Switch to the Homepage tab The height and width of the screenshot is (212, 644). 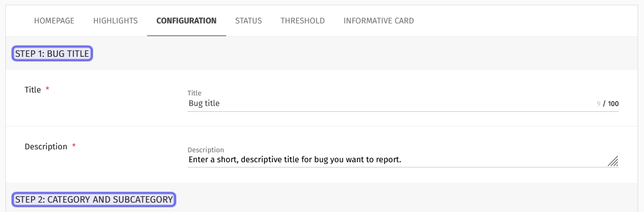point(54,20)
